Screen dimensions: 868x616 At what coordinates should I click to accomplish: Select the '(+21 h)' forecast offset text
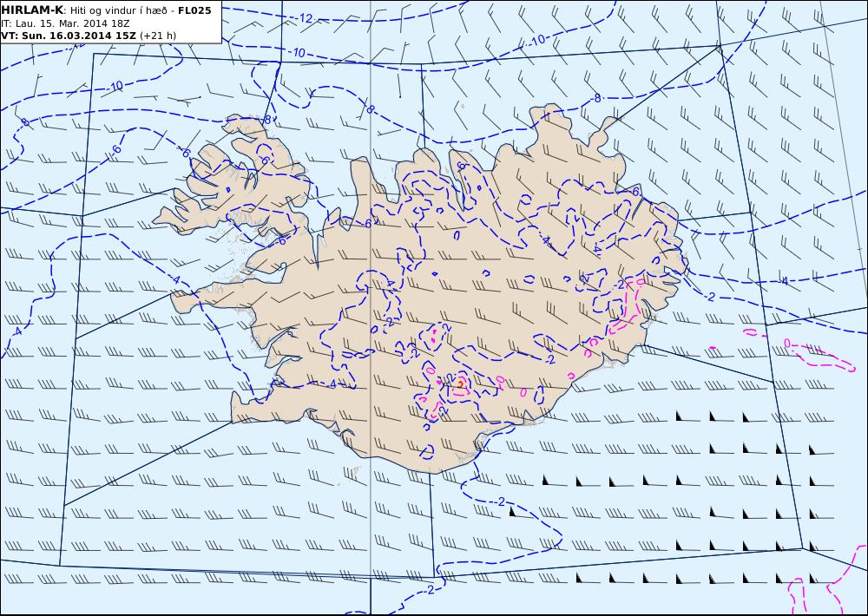point(158,36)
